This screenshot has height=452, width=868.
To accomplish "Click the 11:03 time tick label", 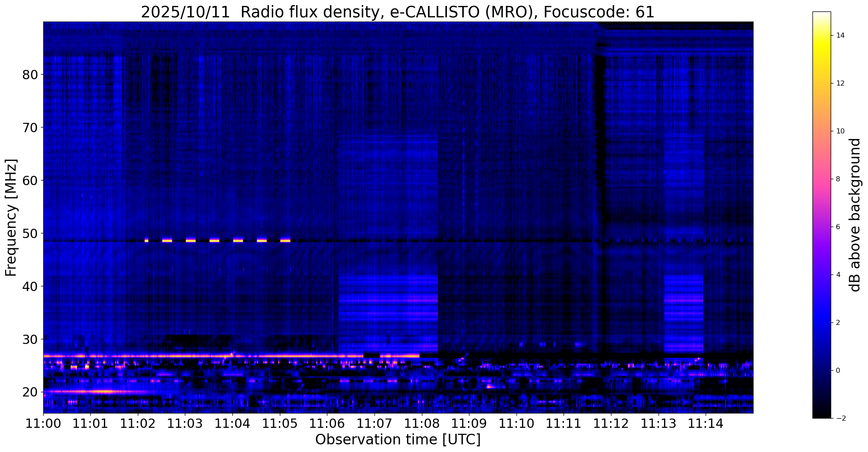I will tap(185, 424).
